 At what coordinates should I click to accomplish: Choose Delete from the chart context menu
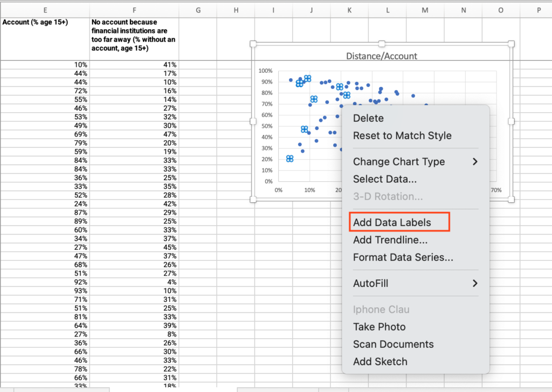coord(368,118)
